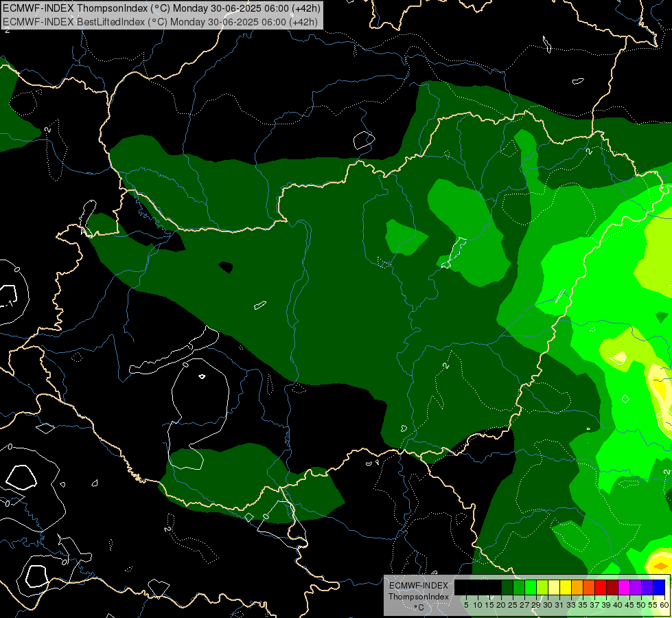This screenshot has height=618, width=672.
Task: Click the legend tick value 15
Action: (489, 605)
